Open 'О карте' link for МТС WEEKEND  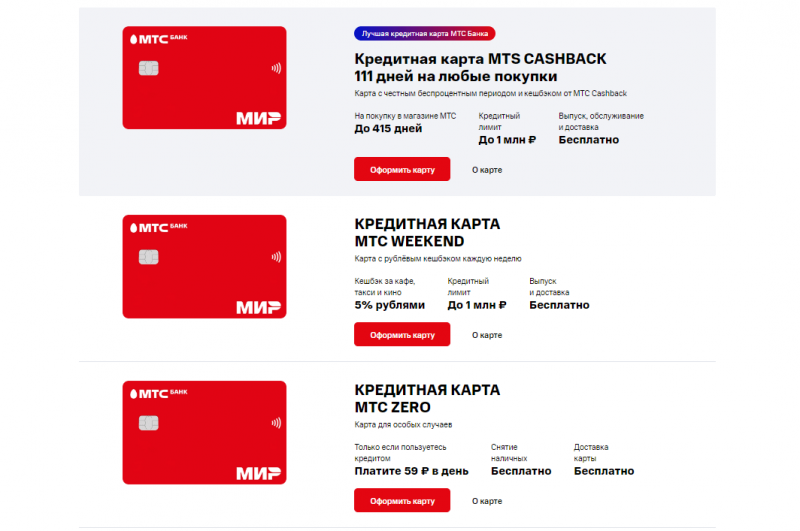tap(487, 334)
